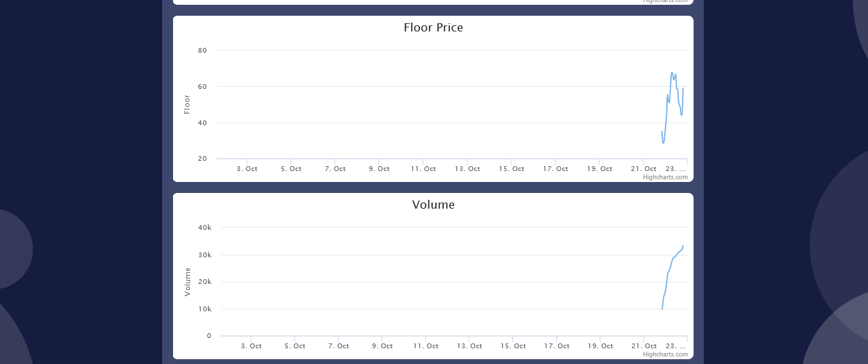
Task: Open Highcharts.com link under Volume chart
Action: [665, 354]
